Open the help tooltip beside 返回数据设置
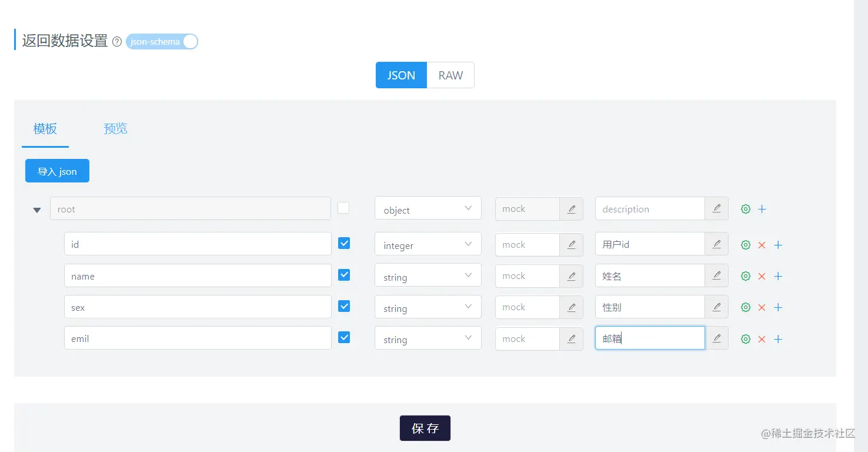The width and height of the screenshot is (868, 452). pos(117,42)
